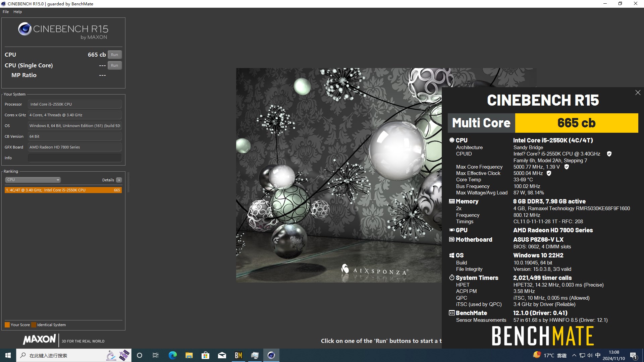644x362 pixels.
Task: Open the CPU ranking dropdown
Action: pos(33,180)
